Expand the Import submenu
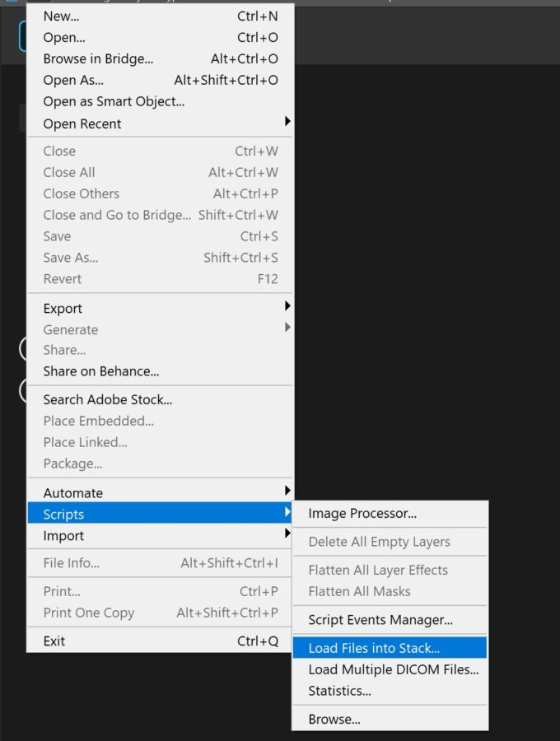The height and width of the screenshot is (741, 560). coord(161,535)
